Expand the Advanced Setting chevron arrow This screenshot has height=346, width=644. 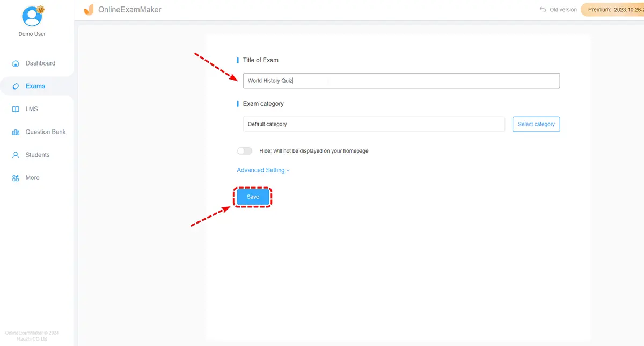pyautogui.click(x=288, y=171)
